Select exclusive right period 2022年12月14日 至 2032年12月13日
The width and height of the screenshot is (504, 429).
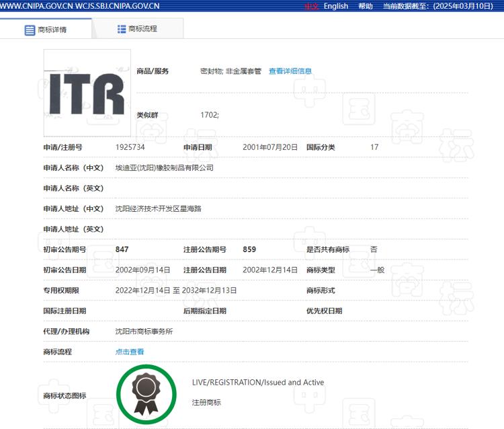pyautogui.click(x=176, y=290)
